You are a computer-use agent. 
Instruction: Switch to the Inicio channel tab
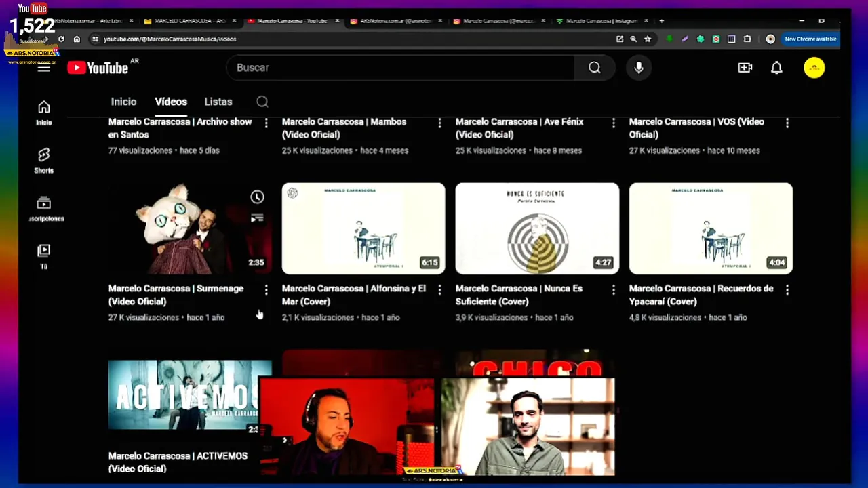(x=123, y=102)
